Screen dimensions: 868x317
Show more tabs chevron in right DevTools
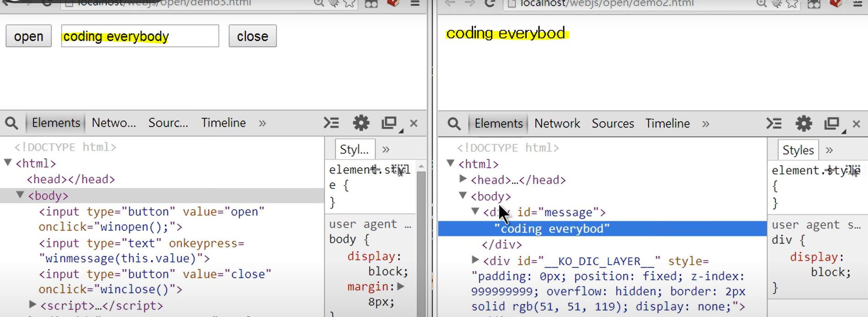706,124
